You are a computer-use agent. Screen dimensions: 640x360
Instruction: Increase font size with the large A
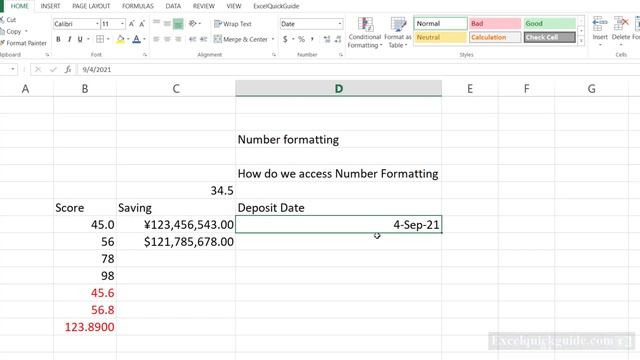[x=131, y=24]
